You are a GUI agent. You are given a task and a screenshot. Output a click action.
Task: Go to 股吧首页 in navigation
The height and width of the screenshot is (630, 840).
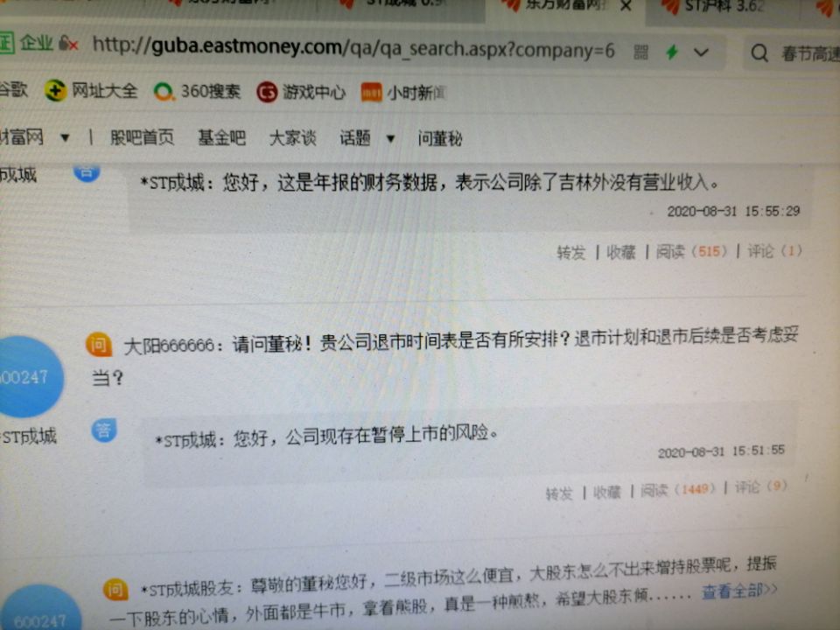[x=142, y=137]
